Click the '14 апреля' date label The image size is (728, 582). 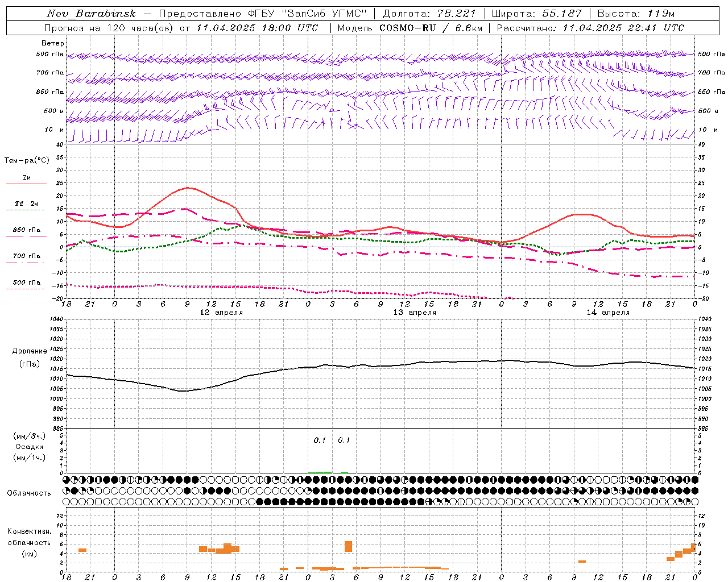pyautogui.click(x=609, y=313)
